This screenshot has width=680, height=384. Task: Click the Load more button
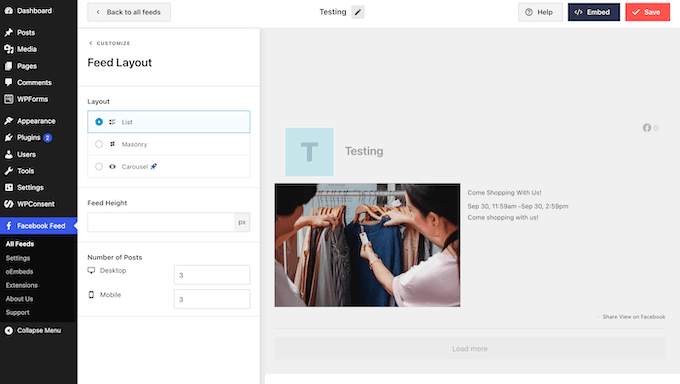470,348
